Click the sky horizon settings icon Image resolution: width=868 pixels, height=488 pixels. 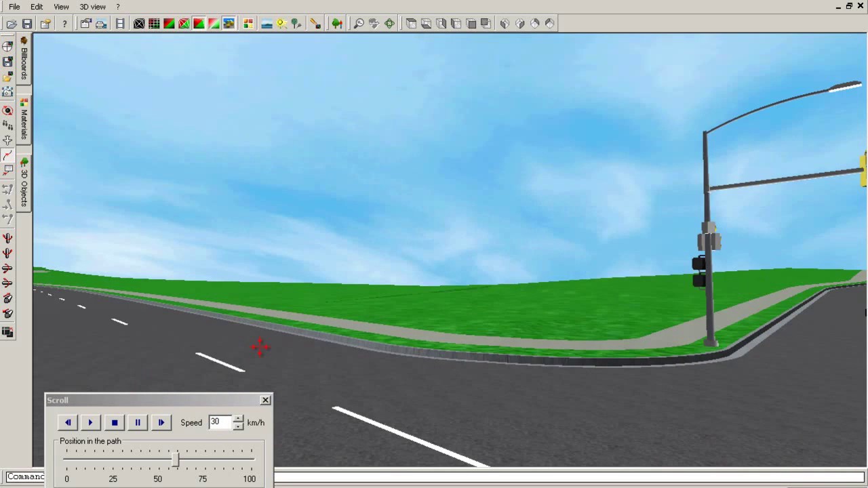tap(267, 24)
